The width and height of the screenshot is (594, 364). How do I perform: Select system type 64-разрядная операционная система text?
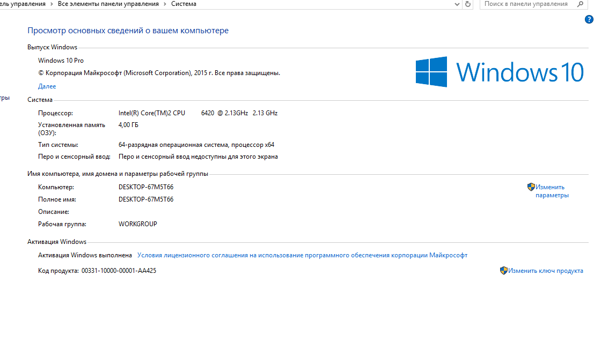coord(196,145)
